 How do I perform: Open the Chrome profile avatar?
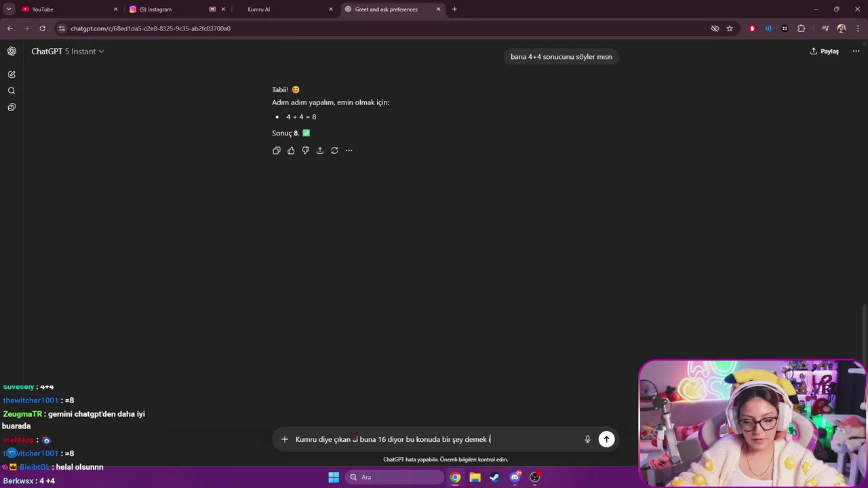pos(842,28)
